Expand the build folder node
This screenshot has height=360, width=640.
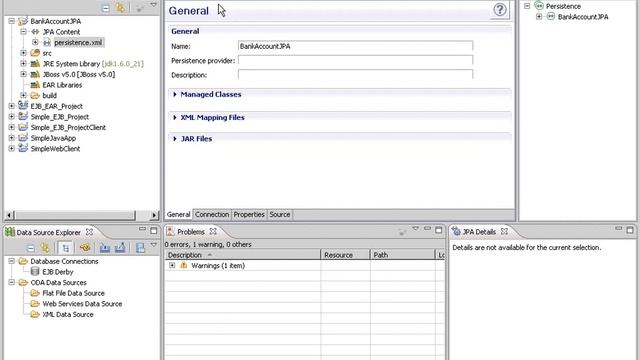click(23, 95)
